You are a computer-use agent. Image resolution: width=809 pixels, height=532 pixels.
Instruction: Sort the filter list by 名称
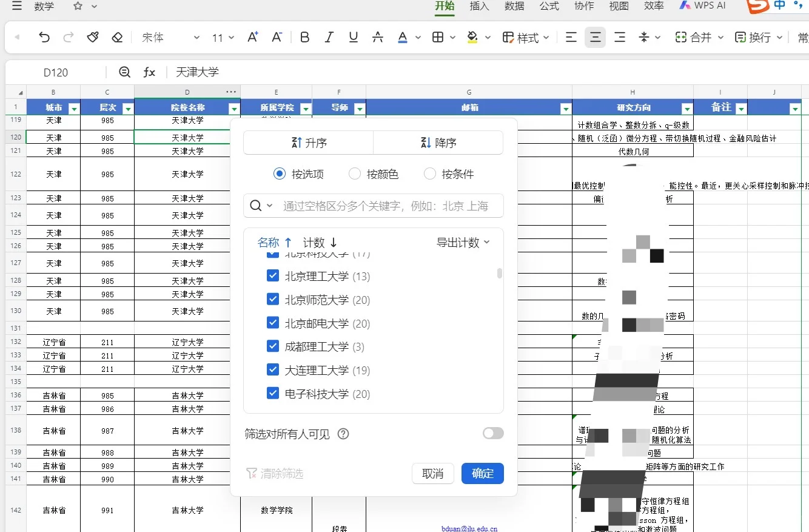(x=275, y=243)
